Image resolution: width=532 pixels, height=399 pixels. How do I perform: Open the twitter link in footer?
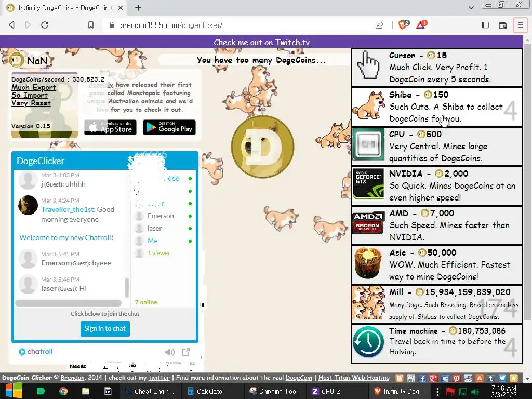[159, 378]
